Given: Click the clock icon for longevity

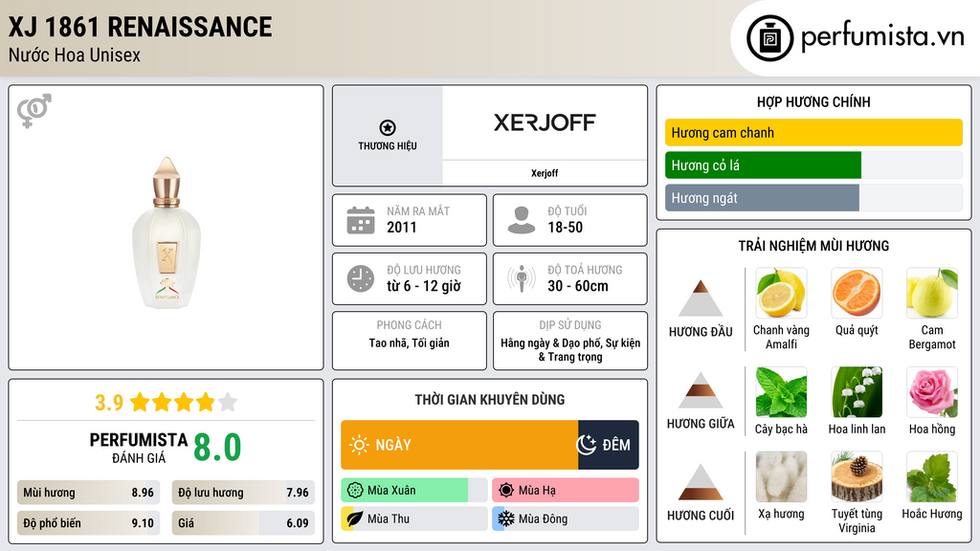Looking at the screenshot, I should pos(361,278).
